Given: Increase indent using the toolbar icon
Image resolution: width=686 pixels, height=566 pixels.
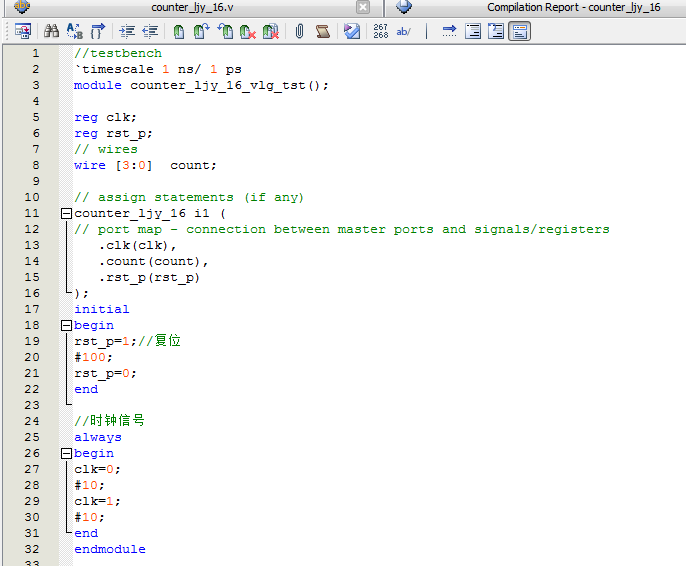Looking at the screenshot, I should pos(127,32).
